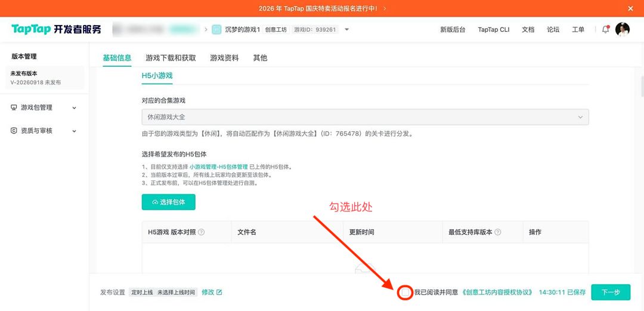
Task: Open 论坛 in the top navigation
Action: pos(553,30)
